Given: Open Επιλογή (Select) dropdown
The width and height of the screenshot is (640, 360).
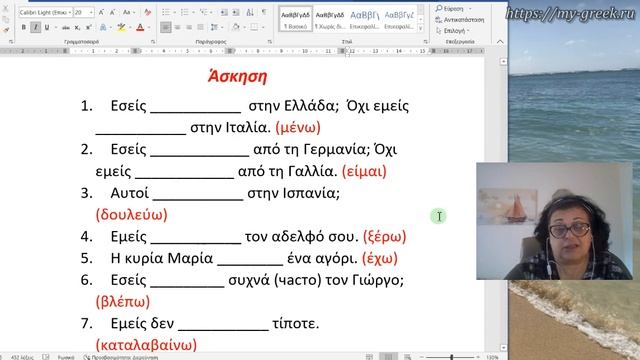Looking at the screenshot, I should pyautogui.click(x=453, y=31).
